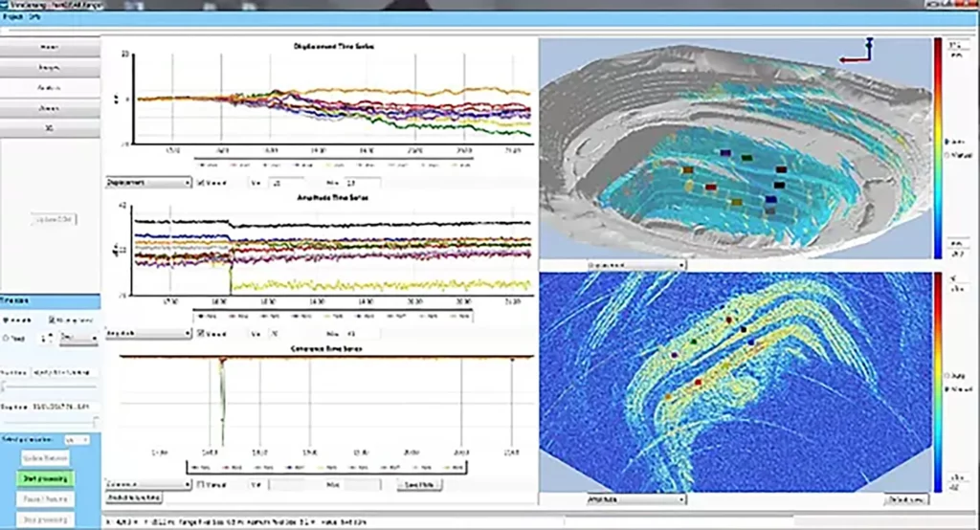The image size is (980, 530).
Task: Click the application icon in title bar
Action: point(5,5)
